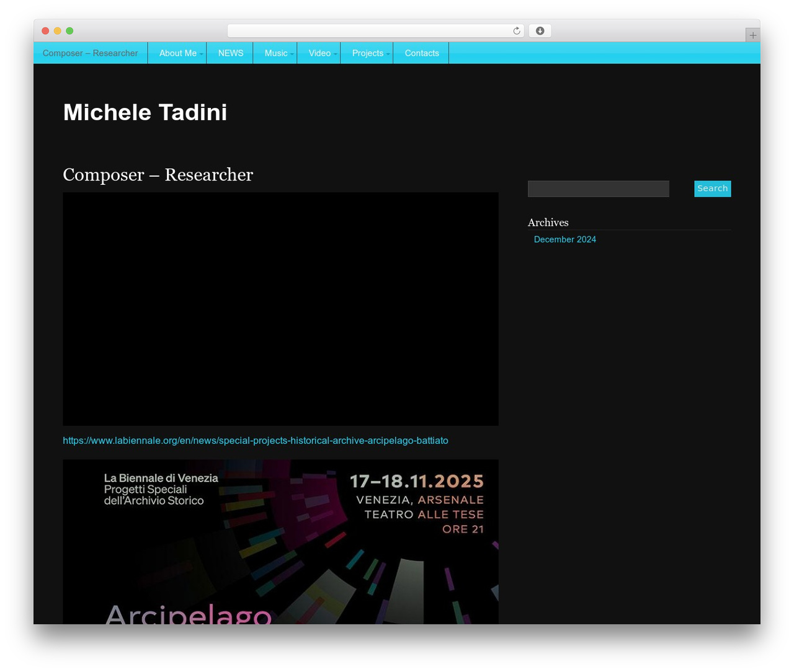
Task: Open the labiennale.org Arcipelago Battiato link
Action: 256,441
